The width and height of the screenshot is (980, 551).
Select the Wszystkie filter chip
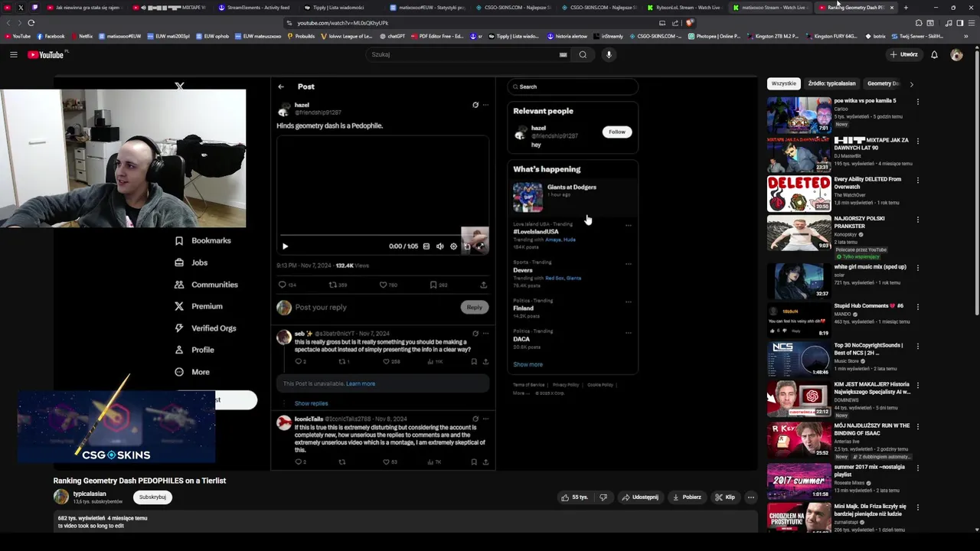tap(783, 83)
